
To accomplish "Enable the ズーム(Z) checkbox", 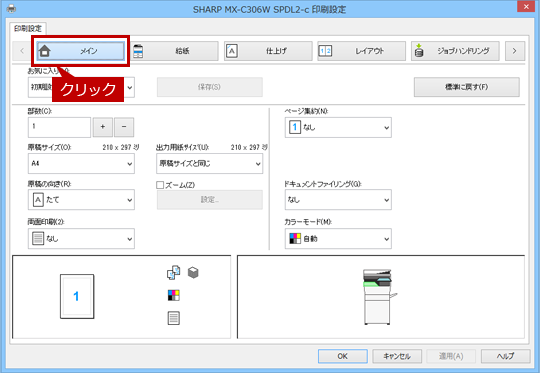I will (x=160, y=185).
